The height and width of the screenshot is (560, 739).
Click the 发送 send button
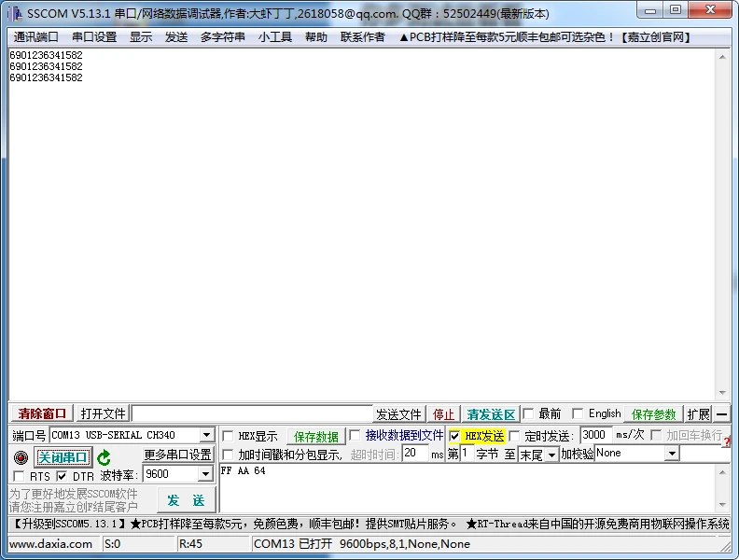pos(186,500)
